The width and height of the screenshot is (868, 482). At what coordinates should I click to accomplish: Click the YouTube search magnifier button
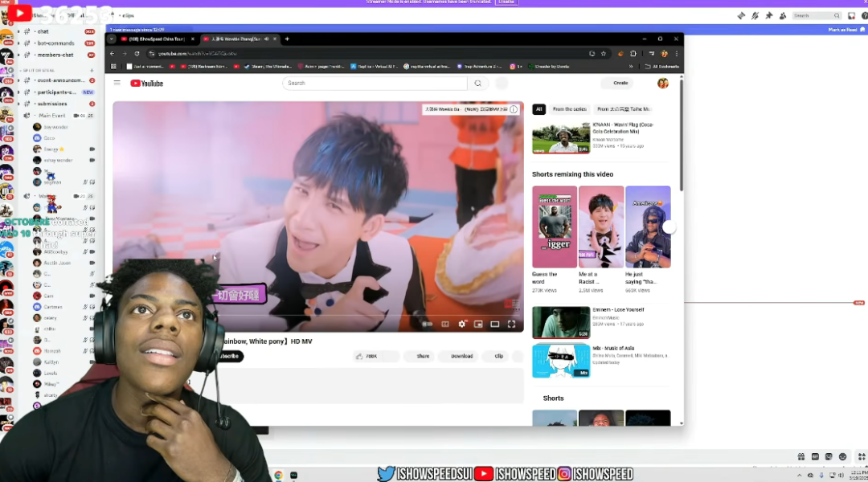tap(477, 83)
